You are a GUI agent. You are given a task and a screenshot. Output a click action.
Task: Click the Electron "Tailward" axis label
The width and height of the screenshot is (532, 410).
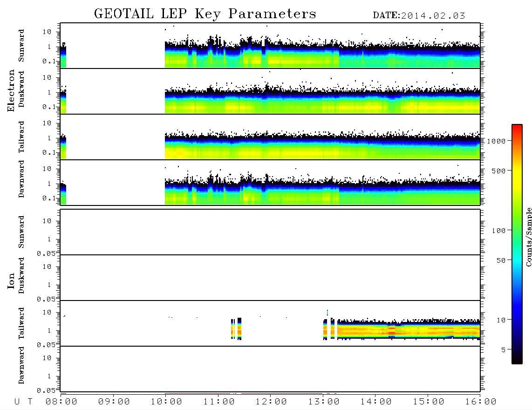[x=21, y=137]
